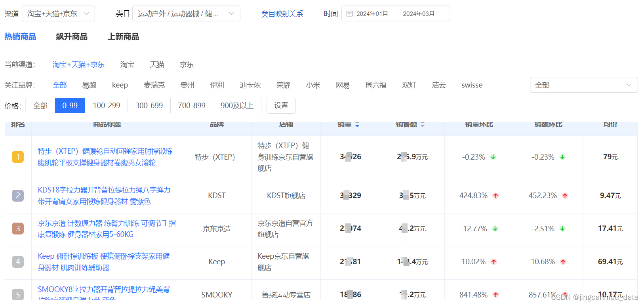Select the 700-899 price range
Viewport: 644px width, 305px height.
point(192,106)
